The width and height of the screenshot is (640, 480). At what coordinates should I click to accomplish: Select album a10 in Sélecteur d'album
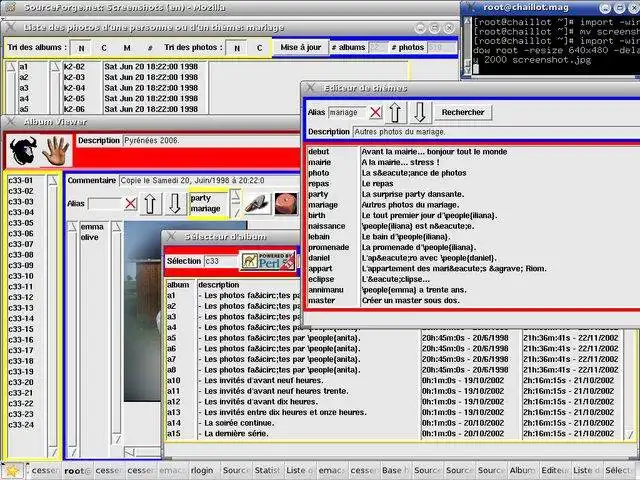(174, 380)
